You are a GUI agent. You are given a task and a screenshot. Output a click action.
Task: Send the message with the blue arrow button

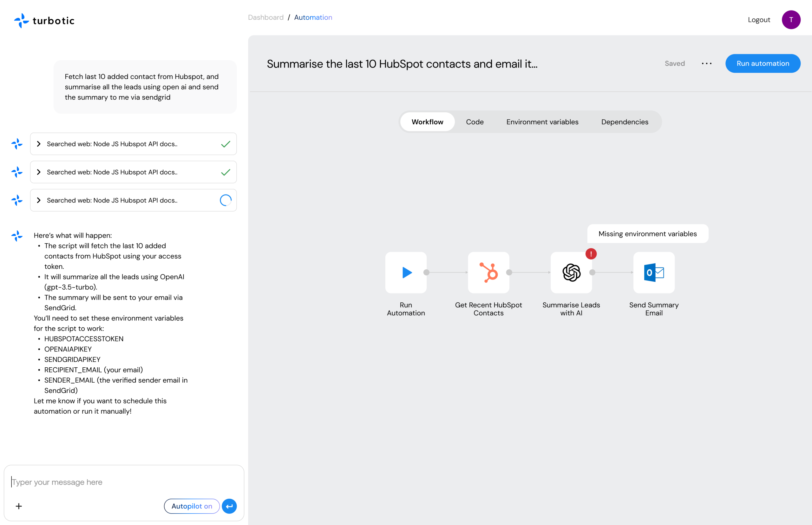[x=229, y=506]
